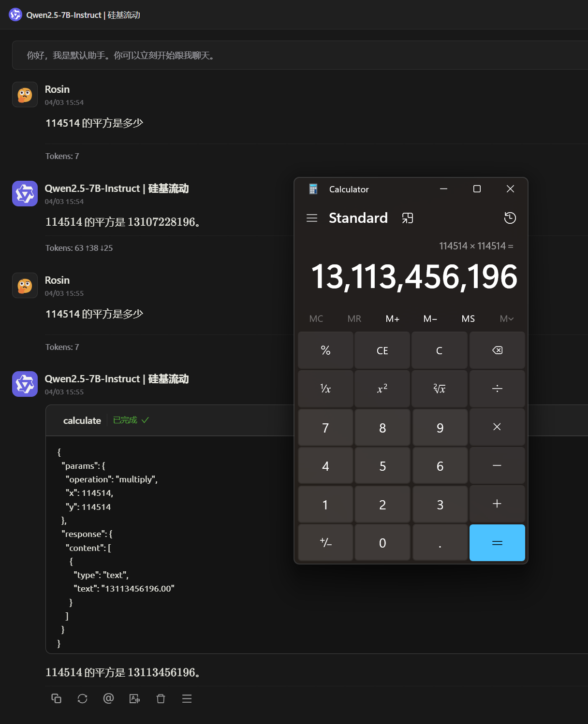
Task: Click the Keep on top icon
Action: 408,218
